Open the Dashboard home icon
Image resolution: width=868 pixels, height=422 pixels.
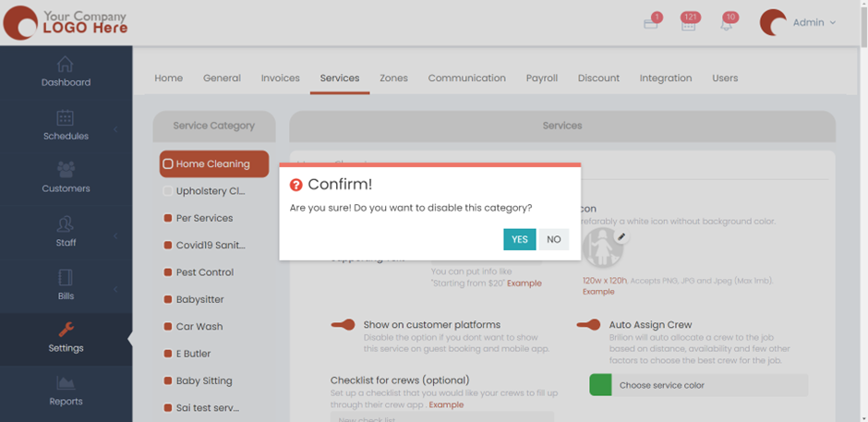pyautogui.click(x=65, y=64)
